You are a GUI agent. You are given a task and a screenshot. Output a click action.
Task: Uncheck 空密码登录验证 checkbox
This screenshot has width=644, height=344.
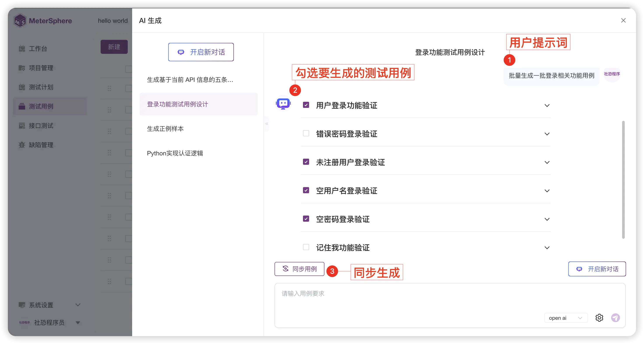pyautogui.click(x=306, y=219)
